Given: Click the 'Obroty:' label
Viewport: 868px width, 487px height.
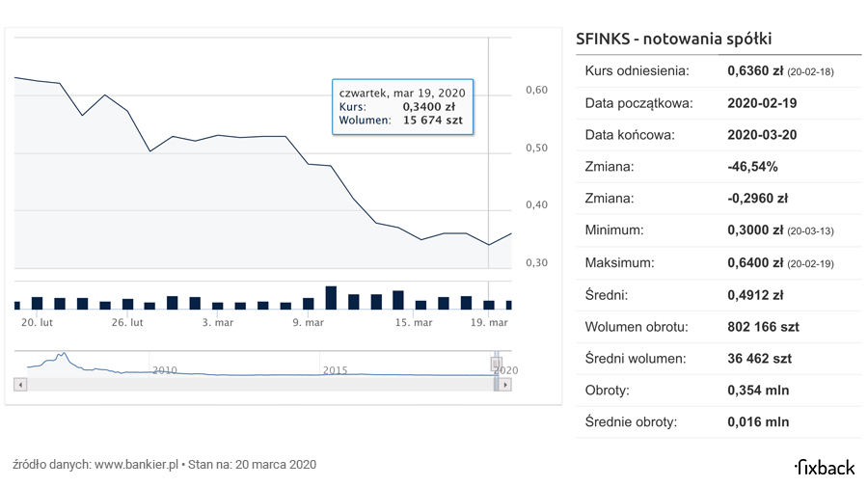Looking at the screenshot, I should coord(608,391).
